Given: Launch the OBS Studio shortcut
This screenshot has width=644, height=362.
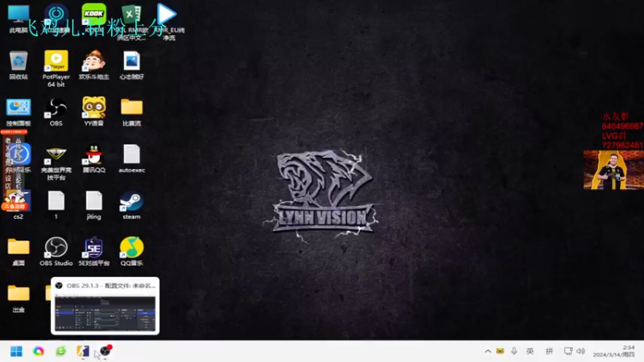Looking at the screenshot, I should pos(56,251).
